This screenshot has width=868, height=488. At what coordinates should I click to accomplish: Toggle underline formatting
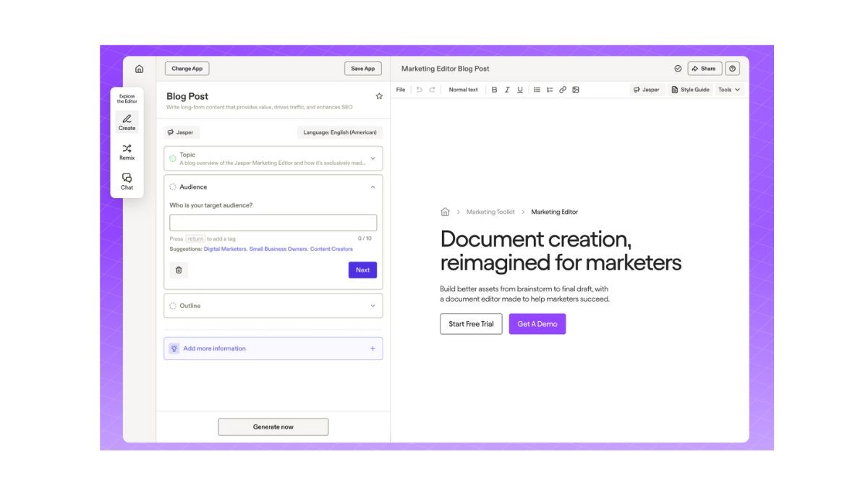pos(519,90)
